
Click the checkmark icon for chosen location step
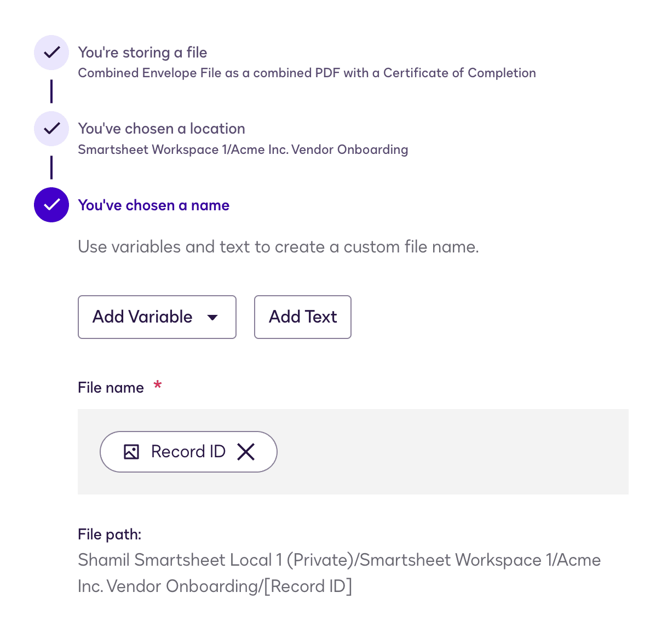(51, 129)
